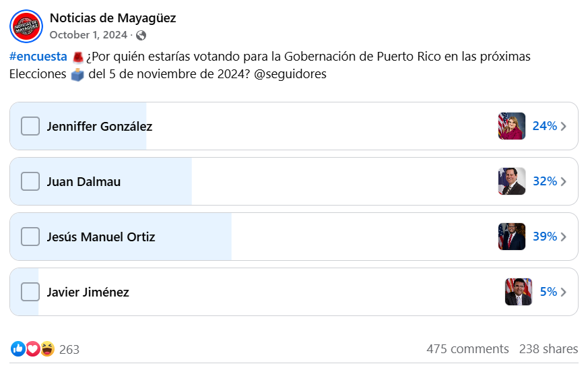
Task: Expand voters chevron next to 32%
Action: [563, 181]
